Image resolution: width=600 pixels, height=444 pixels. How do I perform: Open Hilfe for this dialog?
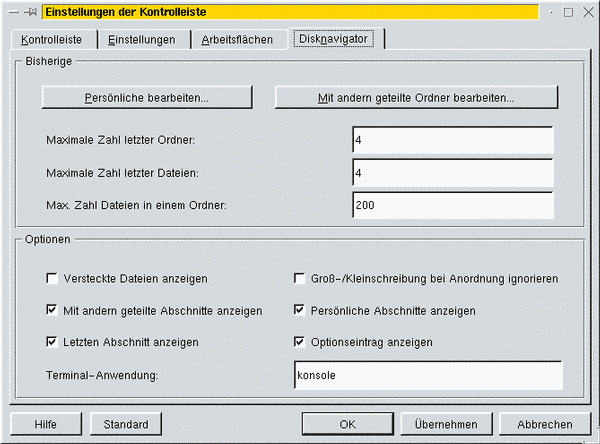point(45,424)
